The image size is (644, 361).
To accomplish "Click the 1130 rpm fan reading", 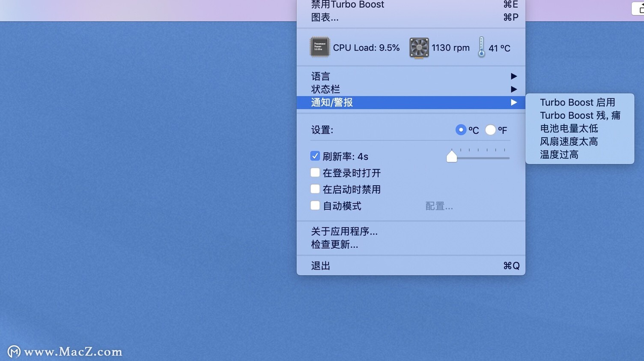I will click(450, 48).
